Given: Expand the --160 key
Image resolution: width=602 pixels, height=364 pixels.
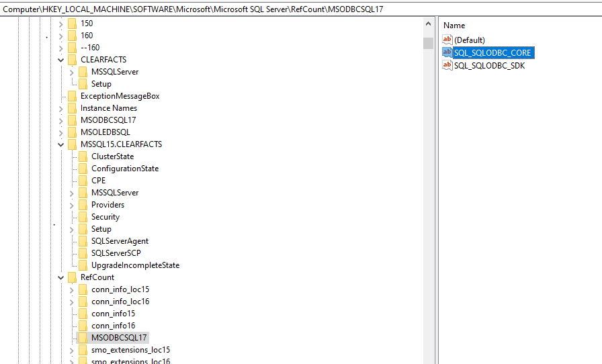Looking at the screenshot, I should pyautogui.click(x=60, y=48).
